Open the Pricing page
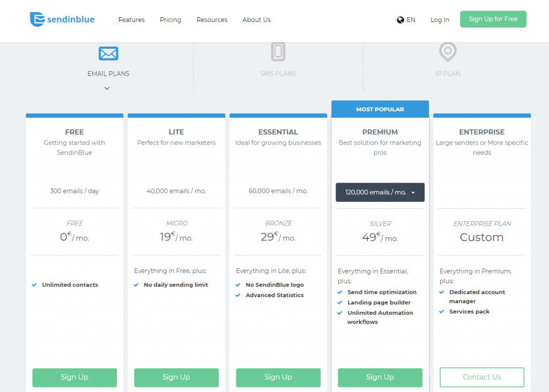 click(x=170, y=20)
